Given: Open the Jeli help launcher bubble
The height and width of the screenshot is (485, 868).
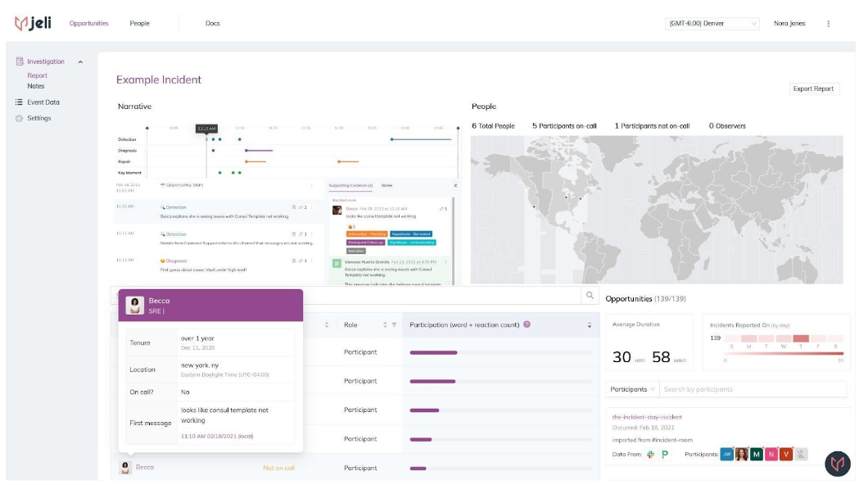Looking at the screenshot, I should click(838, 464).
